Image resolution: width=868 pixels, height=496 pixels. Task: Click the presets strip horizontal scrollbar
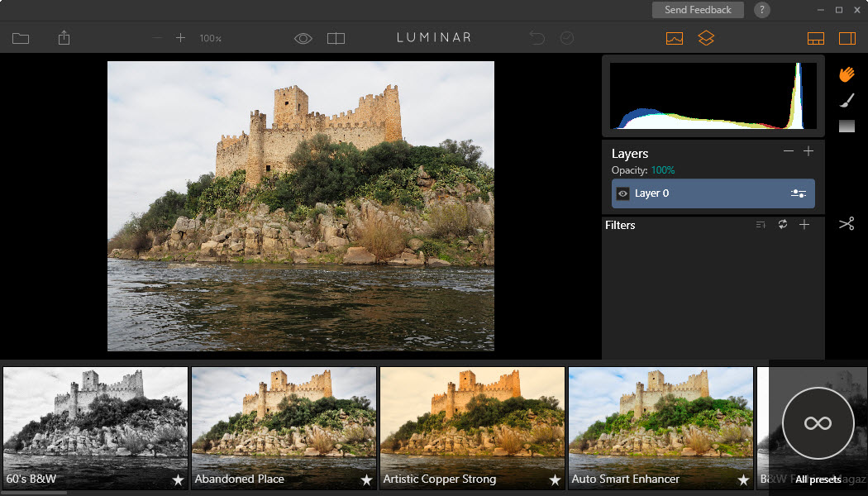click(35, 493)
